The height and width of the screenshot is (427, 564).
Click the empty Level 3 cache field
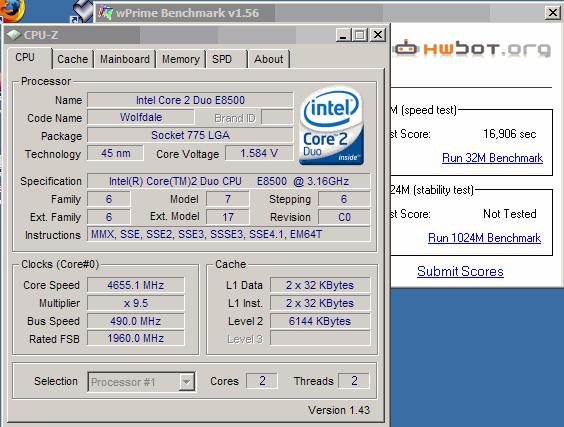(320, 339)
